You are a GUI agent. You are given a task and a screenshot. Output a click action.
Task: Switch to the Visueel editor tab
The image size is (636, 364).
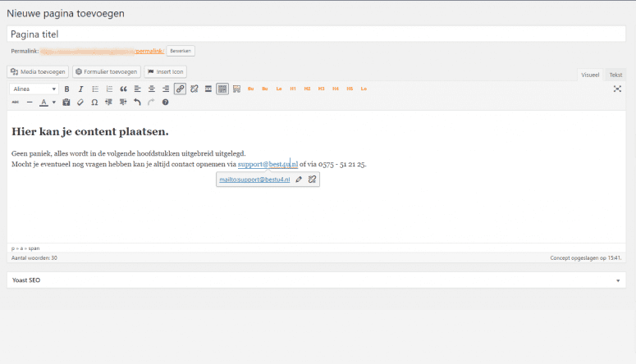(x=590, y=75)
